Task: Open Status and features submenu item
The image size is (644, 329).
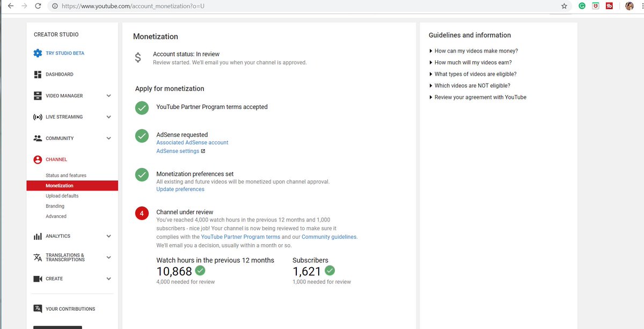Action: coord(66,176)
